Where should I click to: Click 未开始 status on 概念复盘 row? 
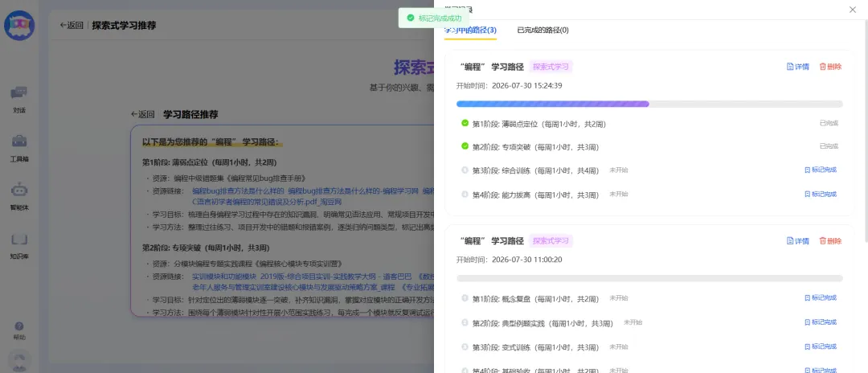click(x=619, y=297)
